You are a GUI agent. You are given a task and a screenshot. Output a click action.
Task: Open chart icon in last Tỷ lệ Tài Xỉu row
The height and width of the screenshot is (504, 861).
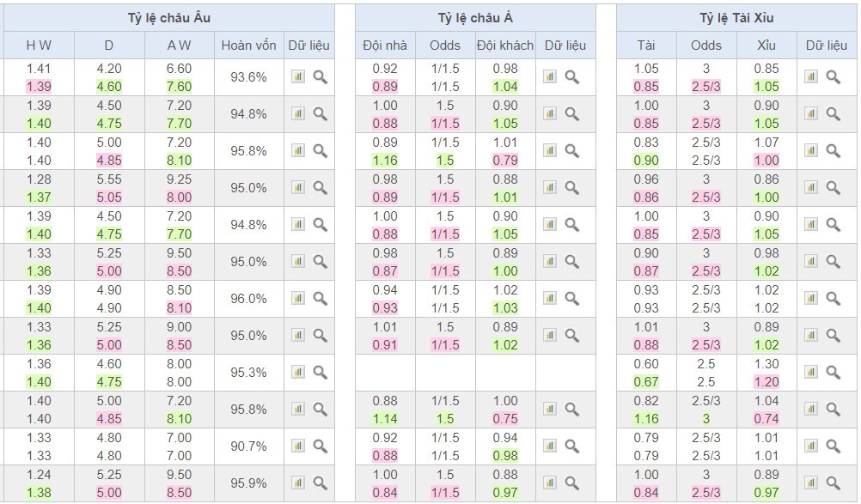pyautogui.click(x=810, y=483)
